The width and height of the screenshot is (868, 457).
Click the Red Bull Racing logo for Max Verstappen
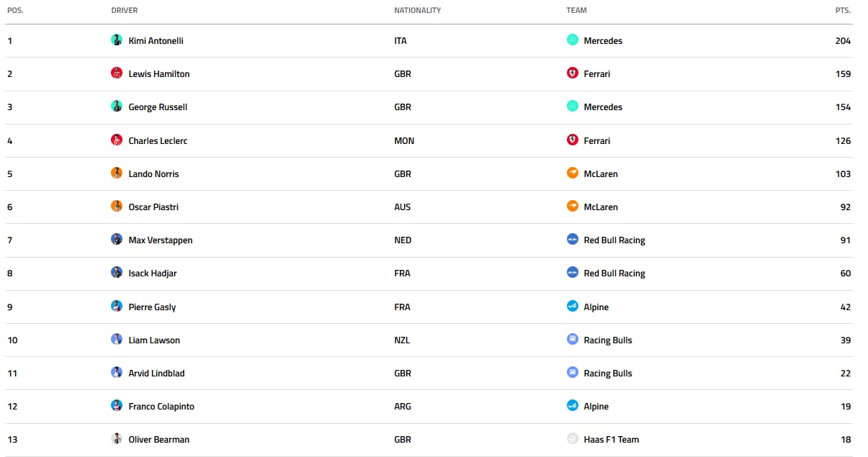click(x=573, y=240)
